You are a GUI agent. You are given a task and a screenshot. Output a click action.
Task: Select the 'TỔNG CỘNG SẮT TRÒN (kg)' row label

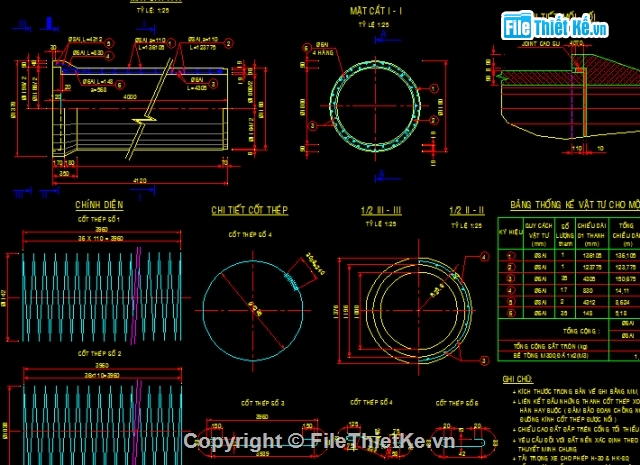tap(551, 346)
